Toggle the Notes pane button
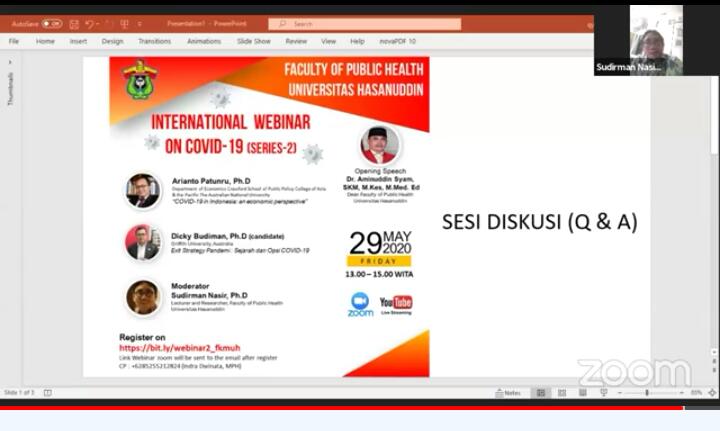 [x=509, y=393]
